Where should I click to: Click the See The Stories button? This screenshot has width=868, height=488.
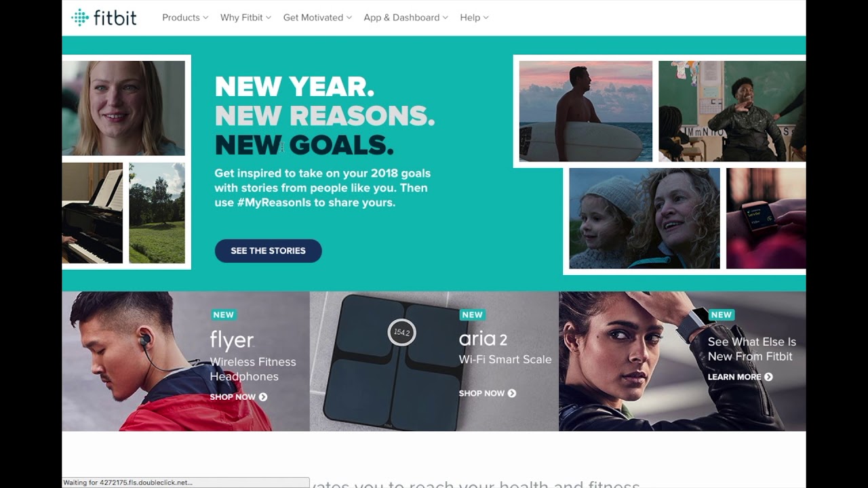pyautogui.click(x=268, y=251)
